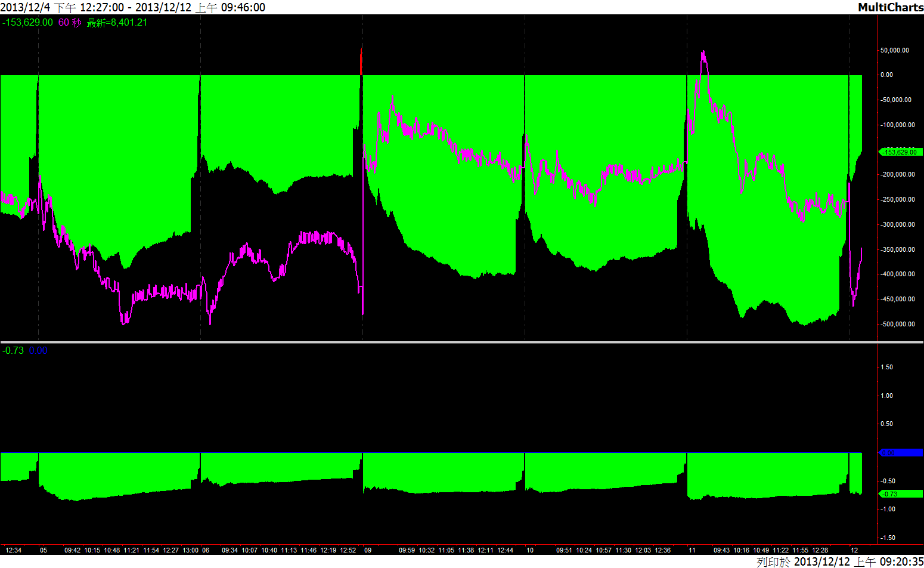Screen dimensions: 924x568
Task: Click the 12:28 time axis label
Action: (820, 550)
